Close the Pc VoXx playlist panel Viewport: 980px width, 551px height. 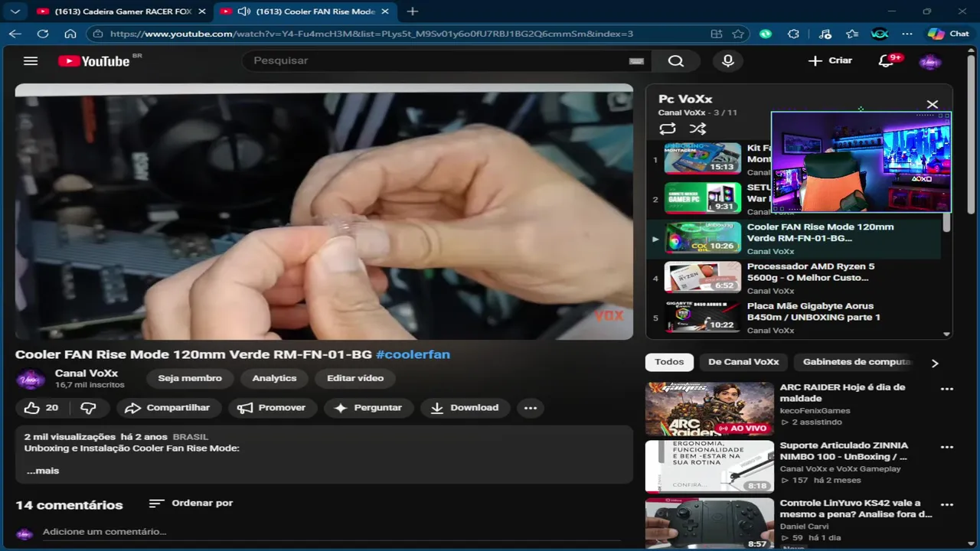932,105
